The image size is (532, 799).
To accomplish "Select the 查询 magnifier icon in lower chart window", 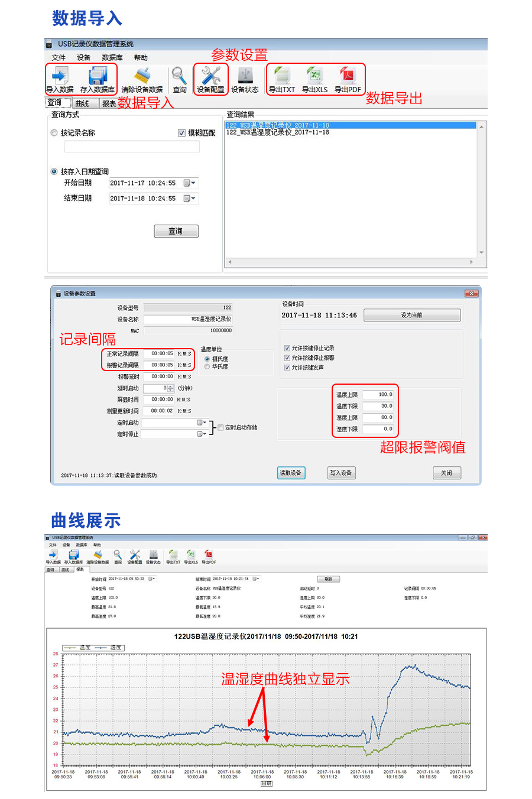I will tap(118, 554).
